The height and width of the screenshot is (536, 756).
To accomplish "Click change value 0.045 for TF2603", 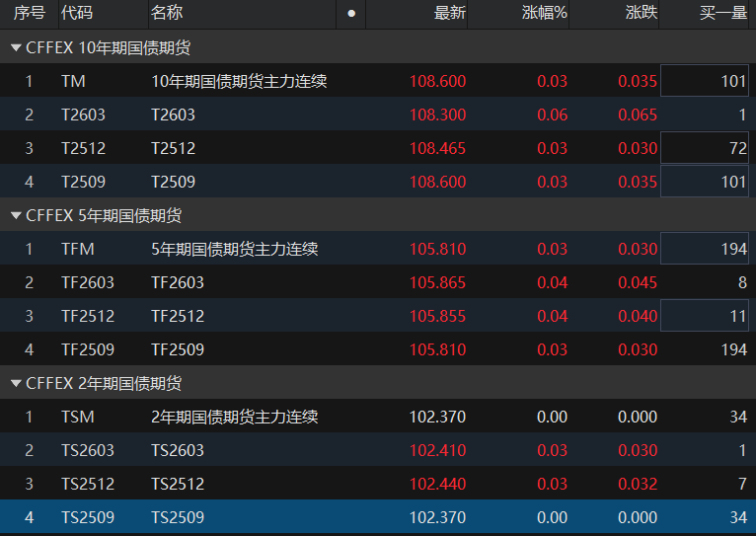I will tap(638, 282).
